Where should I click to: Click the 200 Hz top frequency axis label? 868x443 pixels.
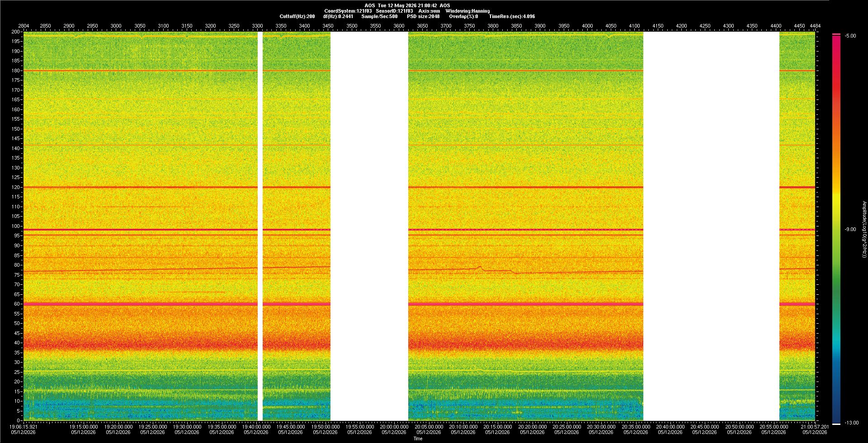point(16,32)
